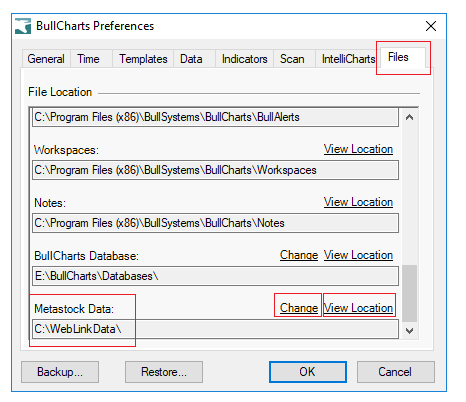Open the IntelliCharts tab
466x402 pixels.
[348, 59]
